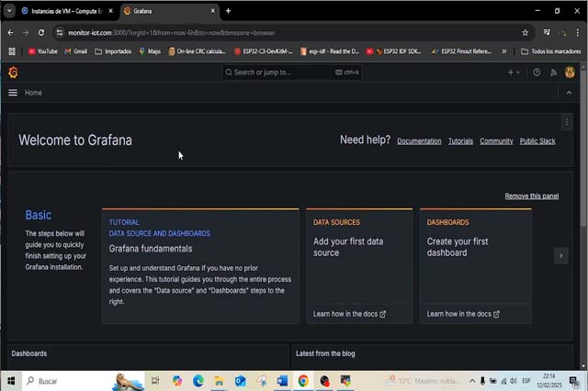Screen dimensions: 588x391
Task: Open the welcome panel's three-dot menu
Action: [x=566, y=122]
